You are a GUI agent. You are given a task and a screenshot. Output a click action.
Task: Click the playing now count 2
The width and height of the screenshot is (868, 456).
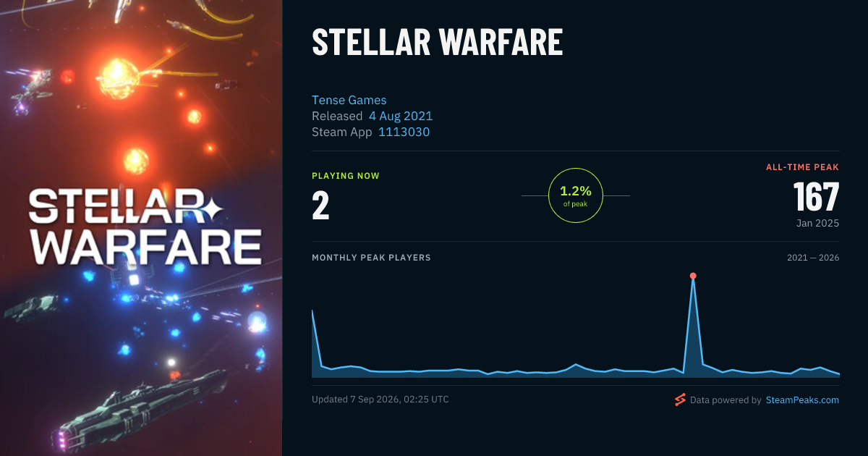pos(320,206)
